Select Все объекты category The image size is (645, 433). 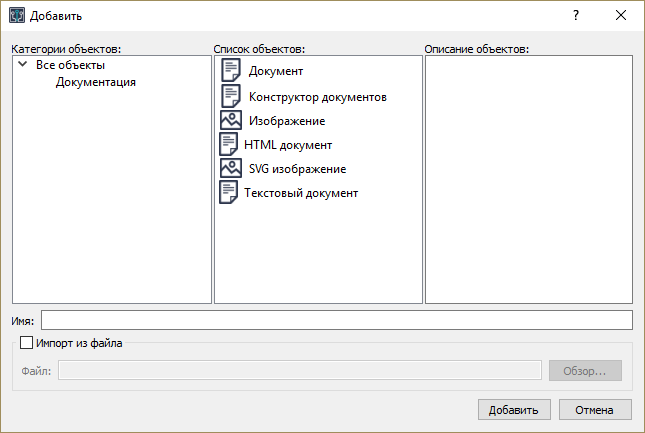coord(70,65)
